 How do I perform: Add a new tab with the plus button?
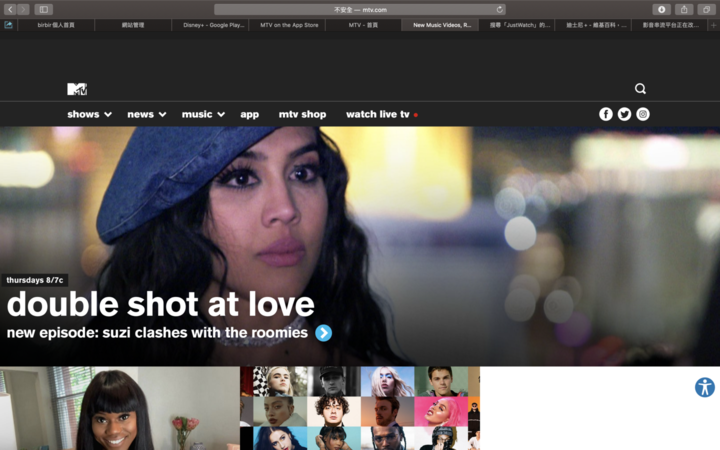click(x=714, y=25)
